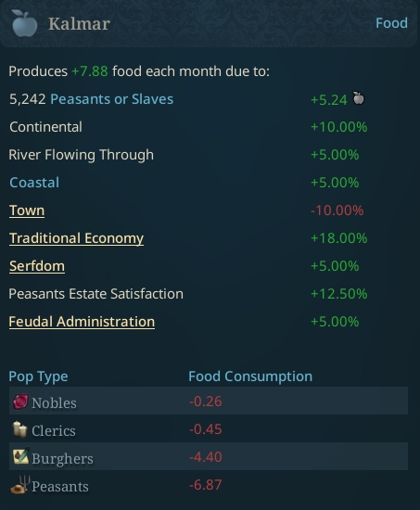The width and height of the screenshot is (420, 510).
Task: Click the apple food icon beside Kalmar
Action: tap(24, 23)
